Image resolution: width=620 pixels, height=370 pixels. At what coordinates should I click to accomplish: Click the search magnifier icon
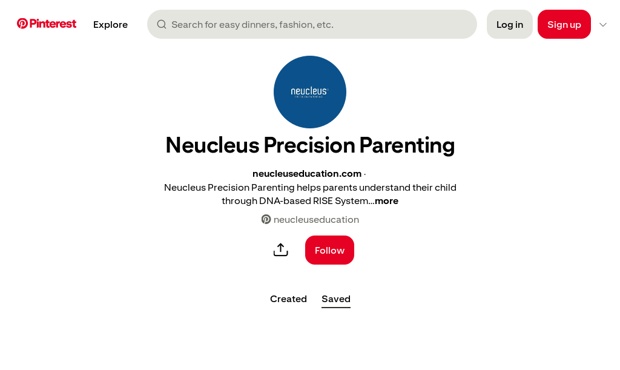tap(161, 25)
